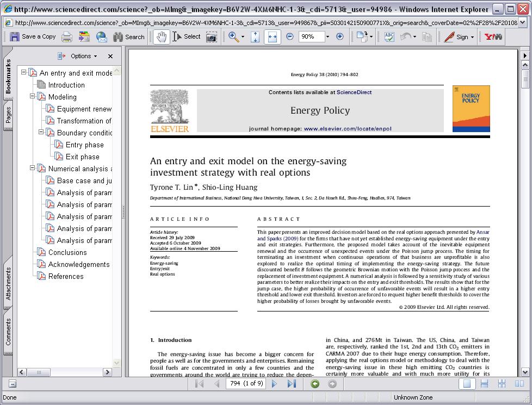Image resolution: width=532 pixels, height=405 pixels.
Task: Switch to Continuous Facing layout
Action: pyautogui.click(x=502, y=384)
